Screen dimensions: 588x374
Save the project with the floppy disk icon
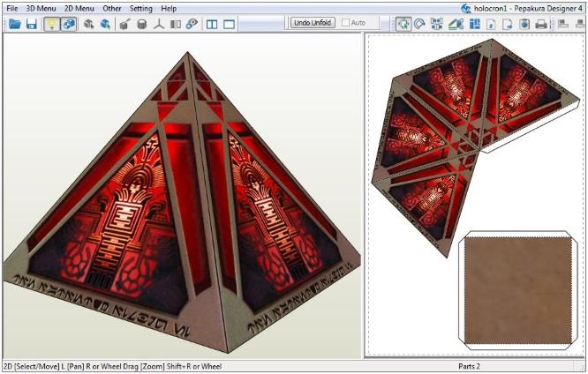coord(32,24)
